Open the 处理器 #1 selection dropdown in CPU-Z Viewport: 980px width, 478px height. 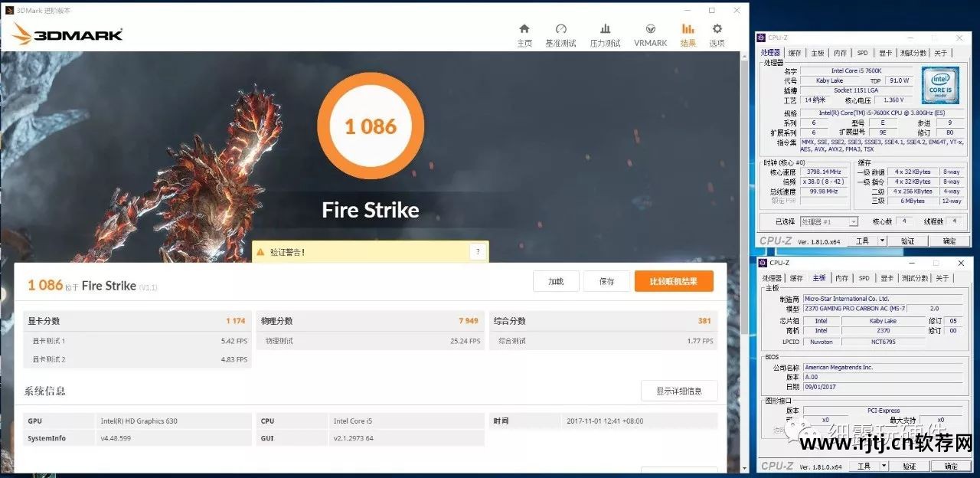(x=829, y=221)
